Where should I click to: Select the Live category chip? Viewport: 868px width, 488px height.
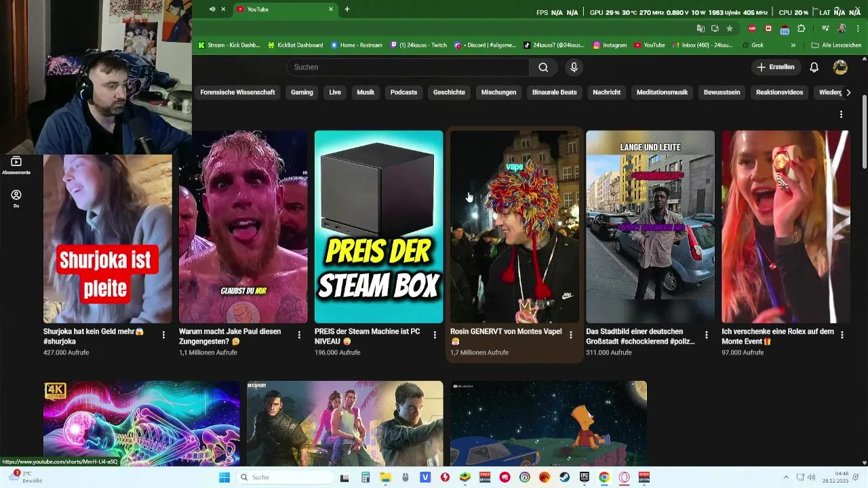[335, 92]
